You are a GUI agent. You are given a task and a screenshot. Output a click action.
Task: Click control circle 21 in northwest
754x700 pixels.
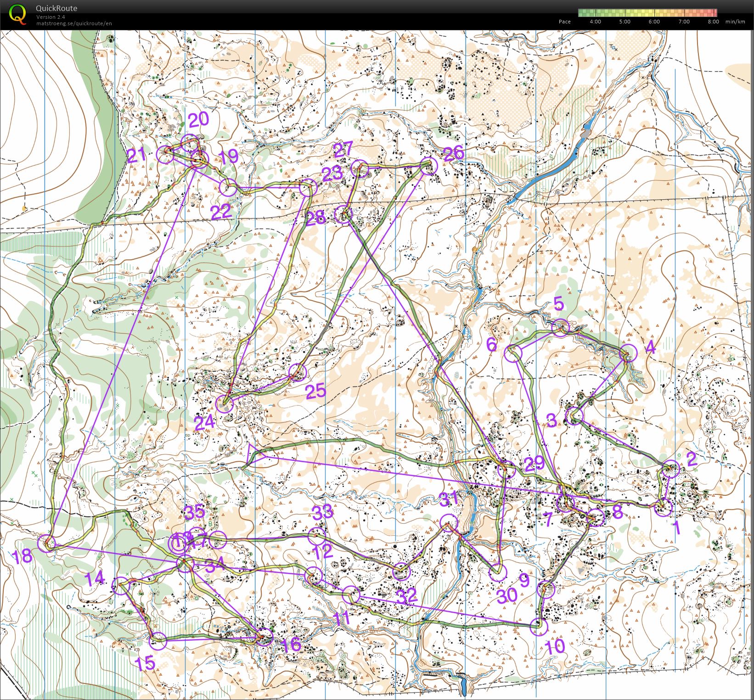pyautogui.click(x=165, y=155)
